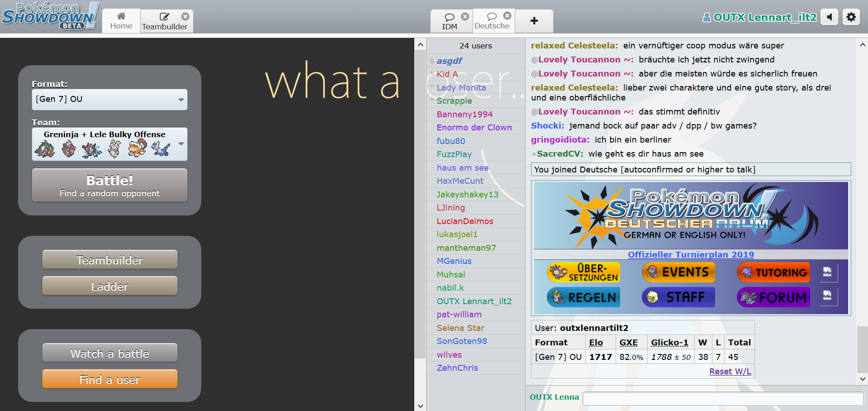Mute sound with the speaker icon
This screenshot has width=868, height=411.
coord(829,17)
